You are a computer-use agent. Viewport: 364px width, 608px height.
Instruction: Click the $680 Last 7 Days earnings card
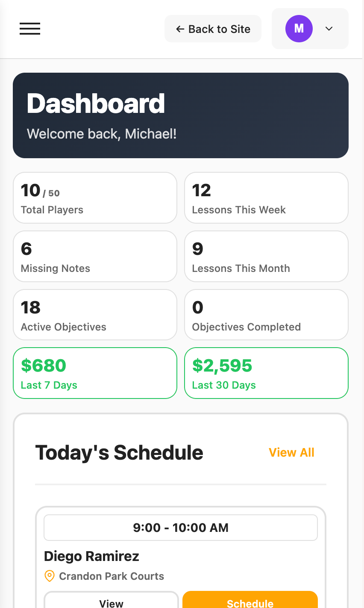coord(95,373)
